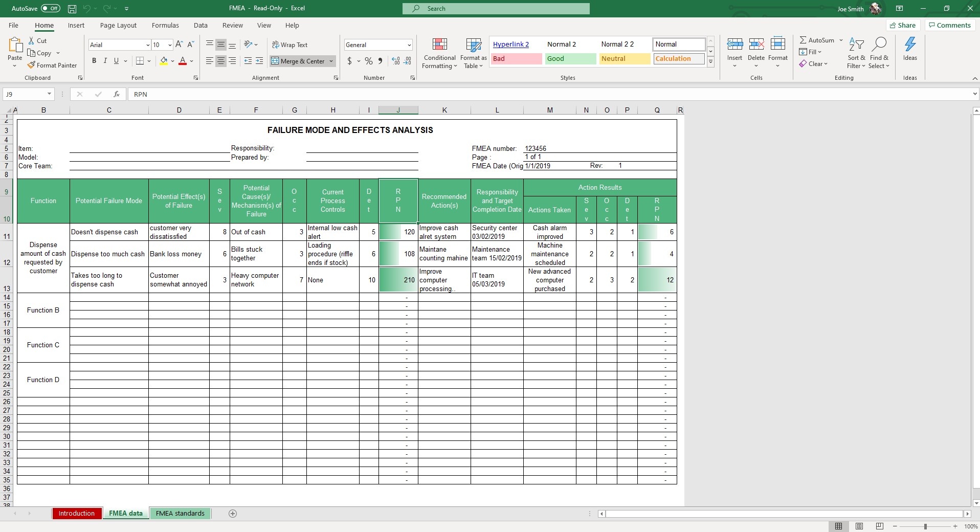Switch AutoSave on
Image resolution: width=980 pixels, height=532 pixels.
(50, 8)
